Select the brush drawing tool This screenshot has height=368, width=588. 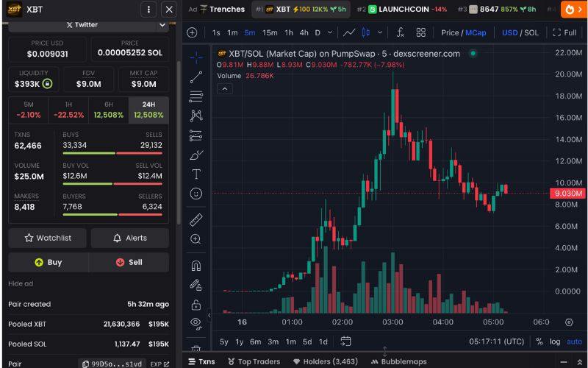pos(196,155)
